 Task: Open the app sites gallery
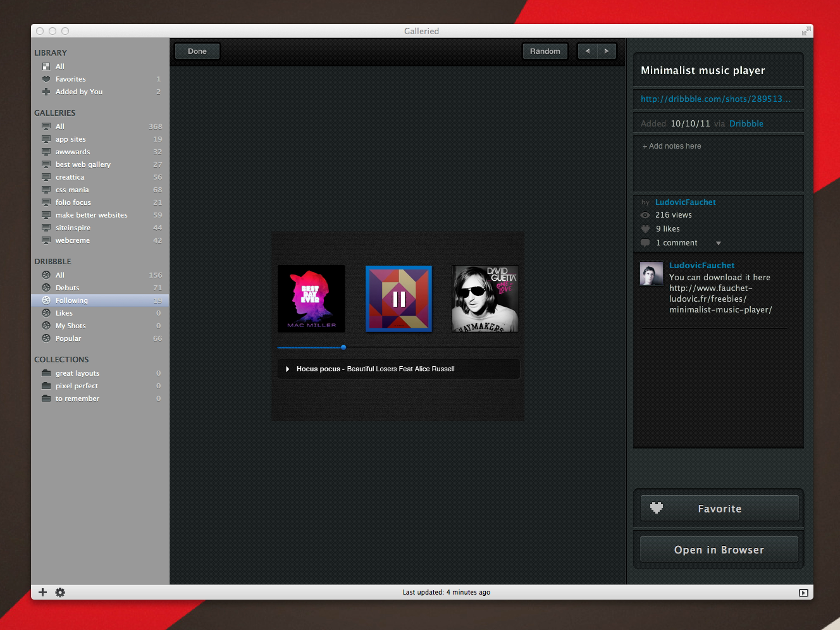100,139
